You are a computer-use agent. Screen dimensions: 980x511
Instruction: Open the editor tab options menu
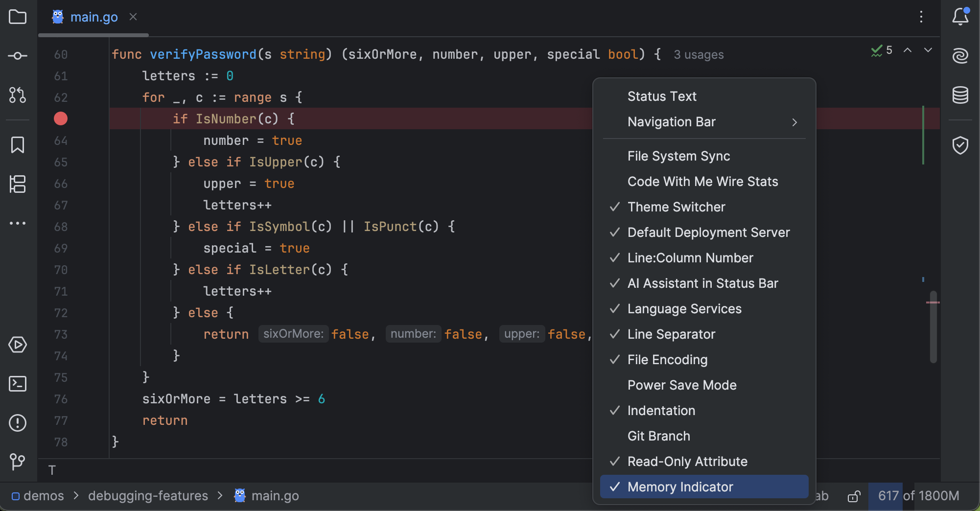point(921,17)
